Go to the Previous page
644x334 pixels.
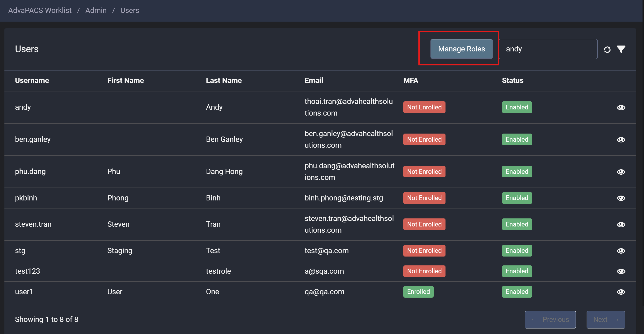coord(550,320)
